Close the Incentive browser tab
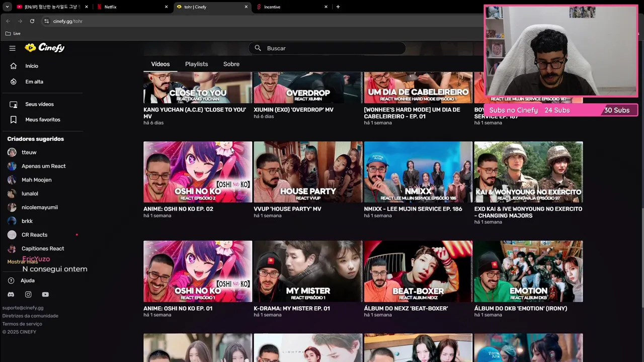 326,7
